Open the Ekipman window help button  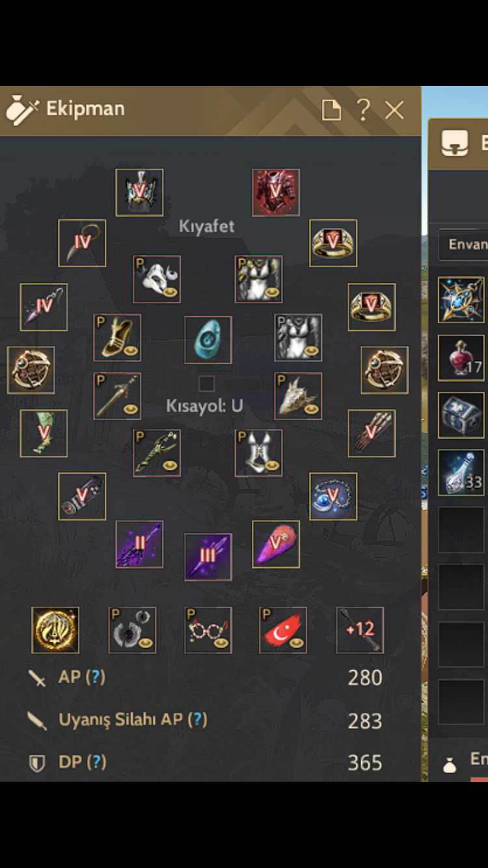pyautogui.click(x=363, y=109)
